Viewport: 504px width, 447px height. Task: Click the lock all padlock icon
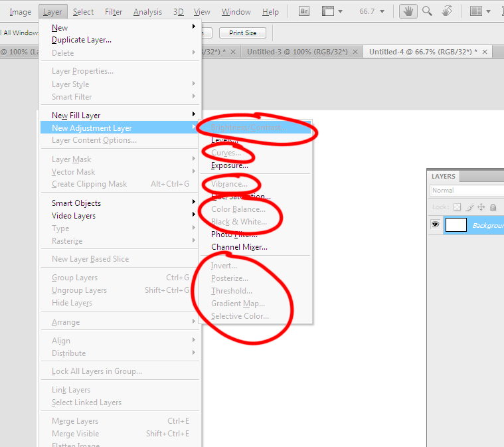pyautogui.click(x=493, y=207)
